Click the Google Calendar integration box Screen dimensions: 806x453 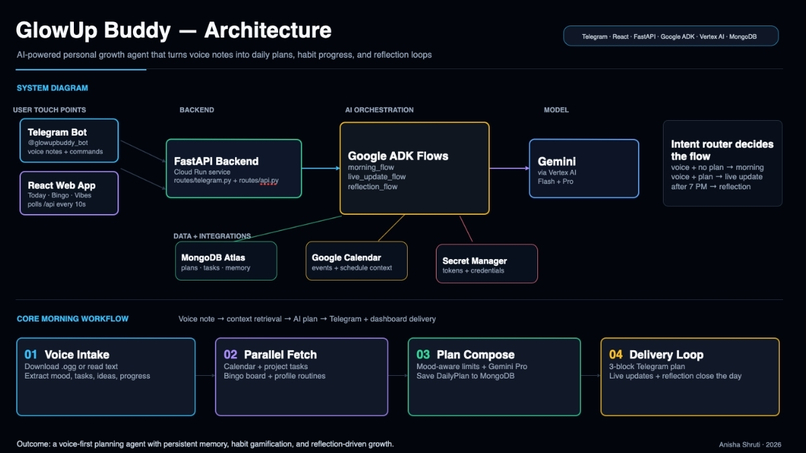357,261
